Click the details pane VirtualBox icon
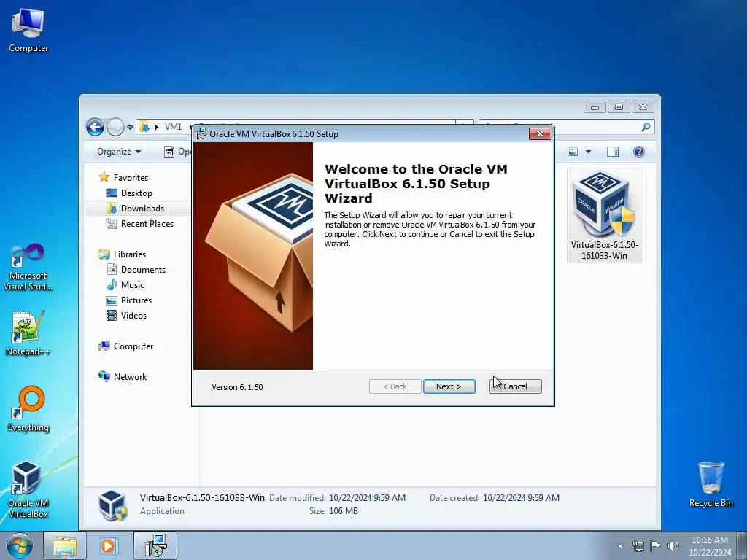Image resolution: width=747 pixels, height=560 pixels. [x=113, y=505]
